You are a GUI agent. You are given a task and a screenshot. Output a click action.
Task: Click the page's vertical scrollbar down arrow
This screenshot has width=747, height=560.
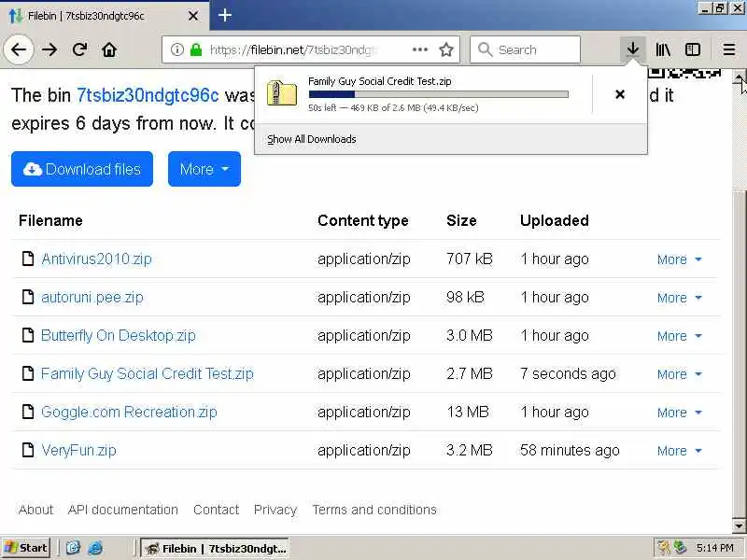pos(739,525)
